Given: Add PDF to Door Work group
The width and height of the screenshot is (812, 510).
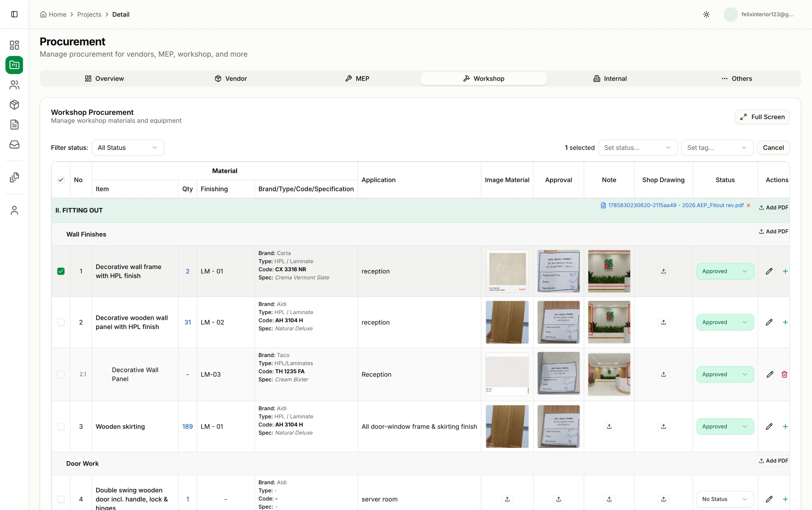Looking at the screenshot, I should [x=773, y=461].
